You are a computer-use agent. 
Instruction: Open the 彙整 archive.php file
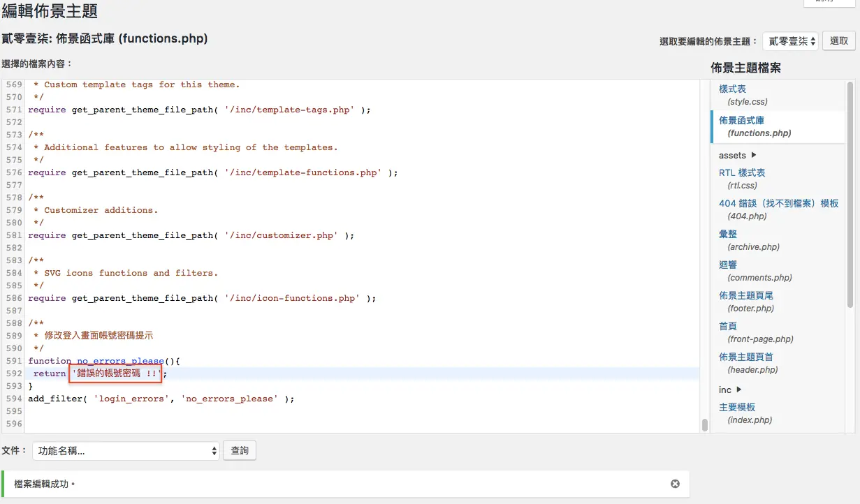[x=728, y=234]
